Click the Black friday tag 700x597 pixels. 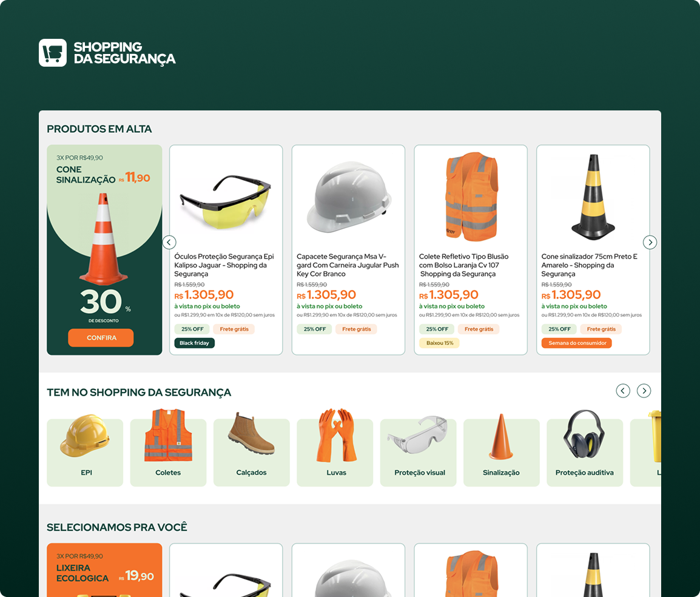tap(194, 343)
